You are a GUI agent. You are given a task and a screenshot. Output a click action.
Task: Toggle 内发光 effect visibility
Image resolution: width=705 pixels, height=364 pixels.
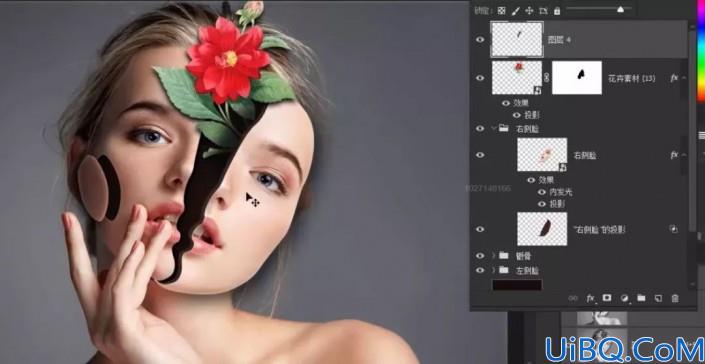(542, 192)
